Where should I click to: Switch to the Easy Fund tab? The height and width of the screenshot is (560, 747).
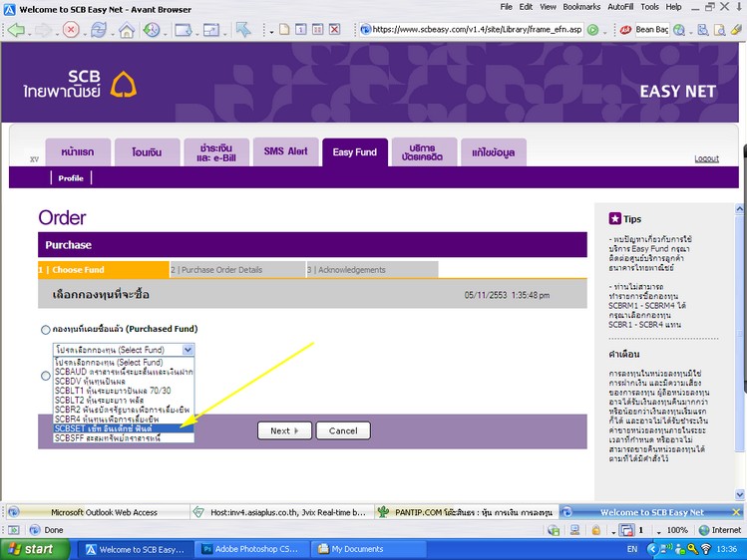coord(355,152)
